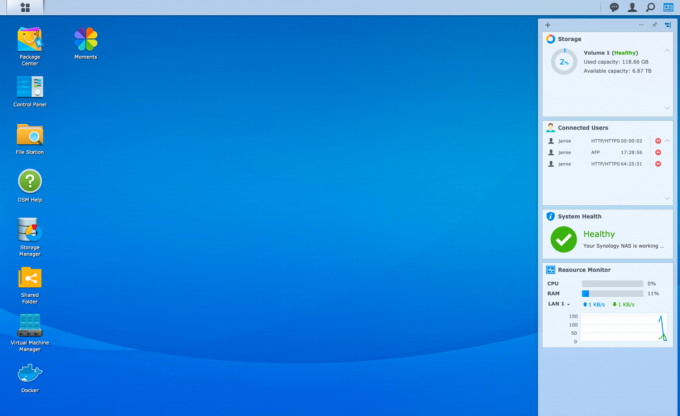This screenshot has width=680, height=416.
Task: Click the RAM usage bar
Action: click(612, 294)
